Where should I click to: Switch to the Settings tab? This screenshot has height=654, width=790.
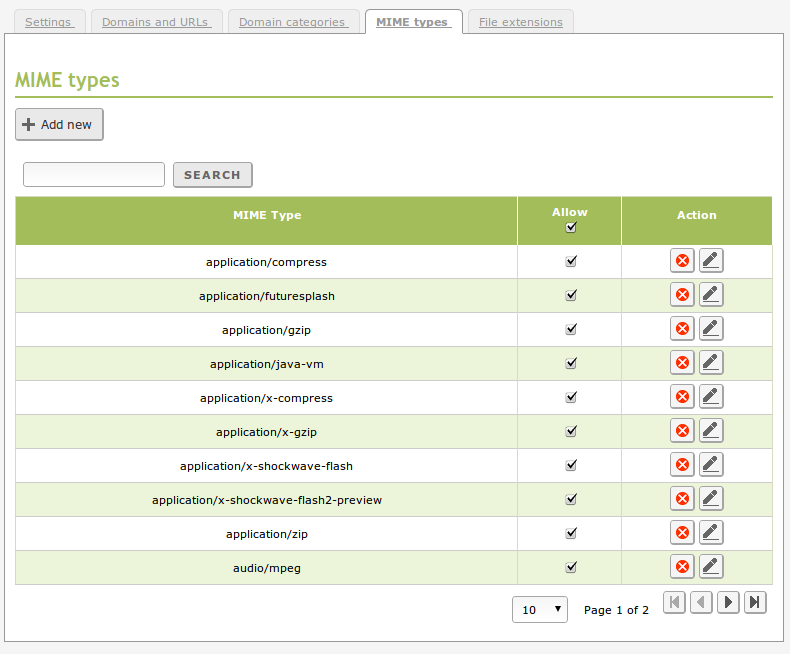click(50, 22)
